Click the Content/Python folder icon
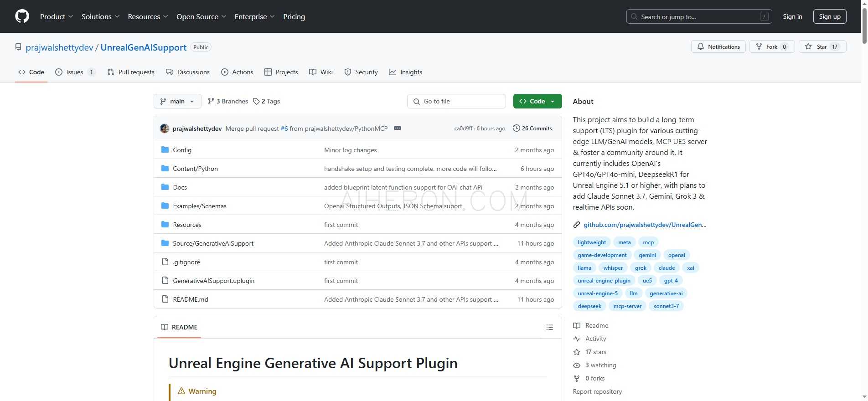The height and width of the screenshot is (401, 868). point(165,169)
